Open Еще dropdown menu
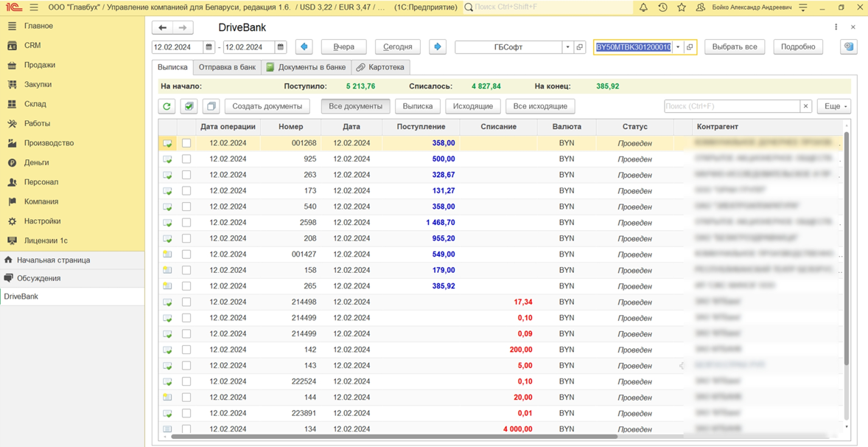This screenshot has width=868, height=447. pyautogui.click(x=833, y=106)
